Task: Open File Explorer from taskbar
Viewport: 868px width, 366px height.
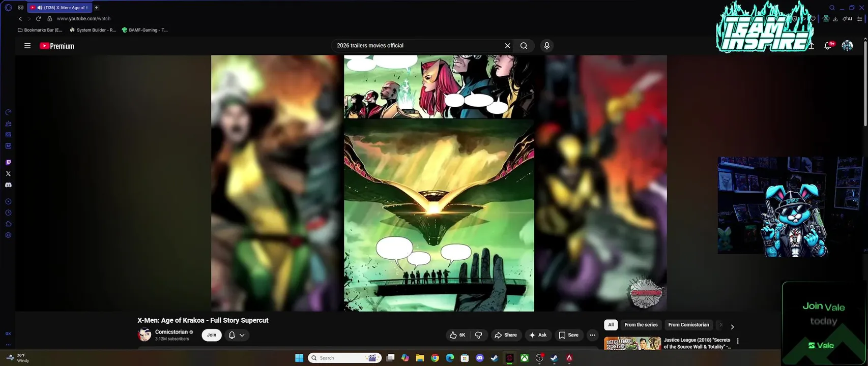Action: (420, 358)
